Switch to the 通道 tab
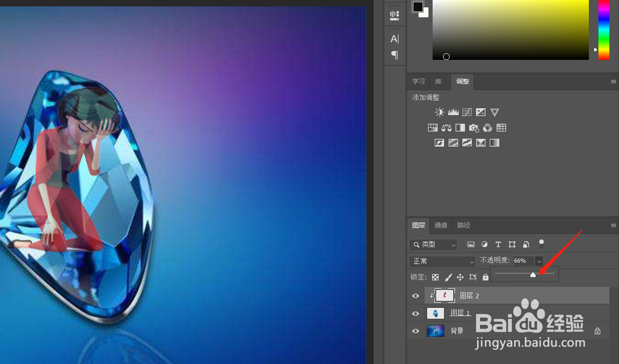 pyautogui.click(x=441, y=225)
